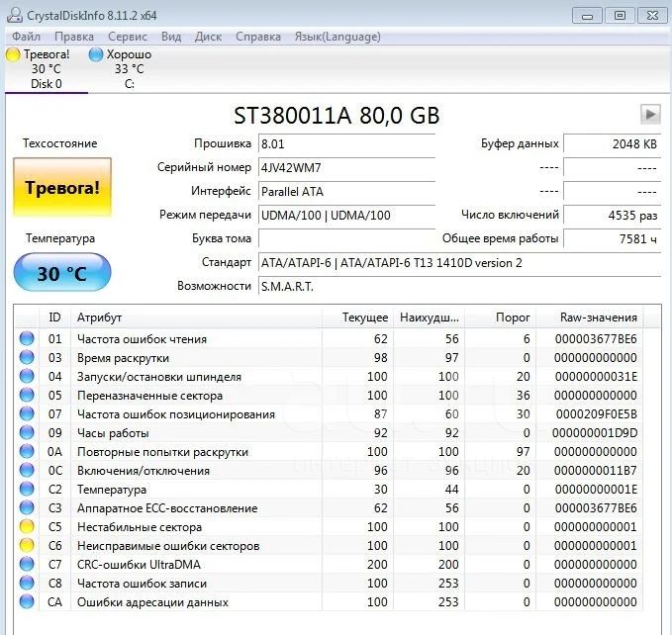This screenshot has width=672, height=635.
Task: Click the Порог column header
Action: (x=501, y=317)
